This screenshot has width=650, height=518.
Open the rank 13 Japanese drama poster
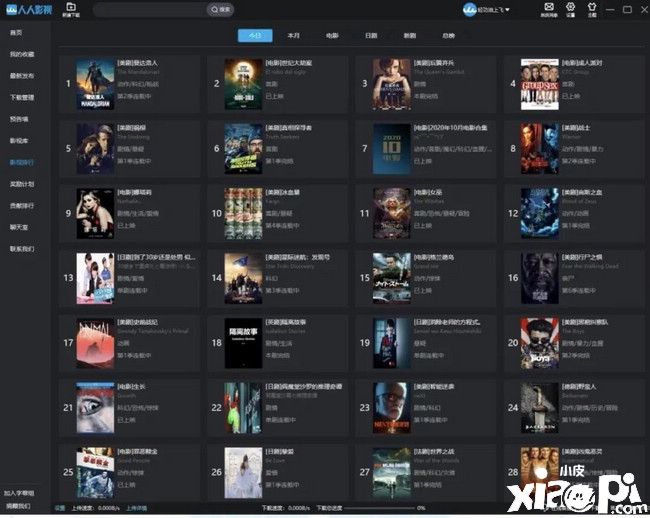(x=95, y=278)
